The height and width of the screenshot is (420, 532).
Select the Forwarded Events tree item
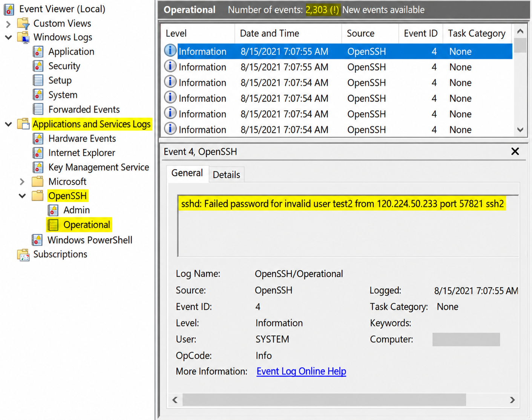pos(84,110)
